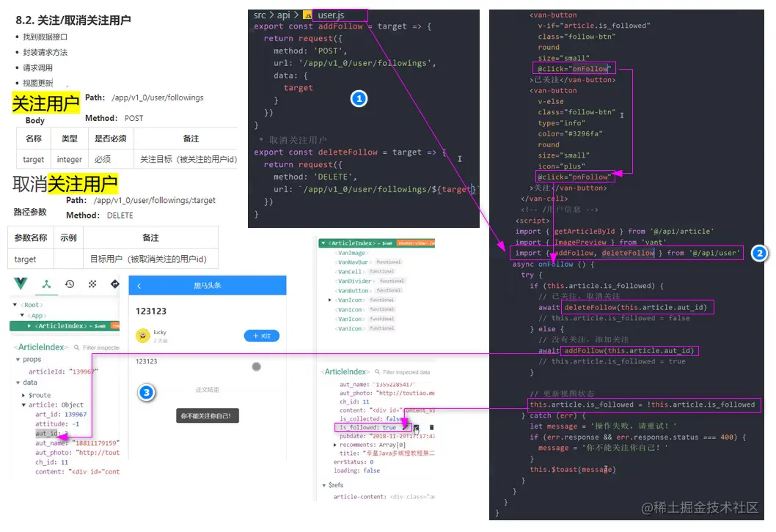Click the aut_name "13552285417" row

[x=376, y=384]
